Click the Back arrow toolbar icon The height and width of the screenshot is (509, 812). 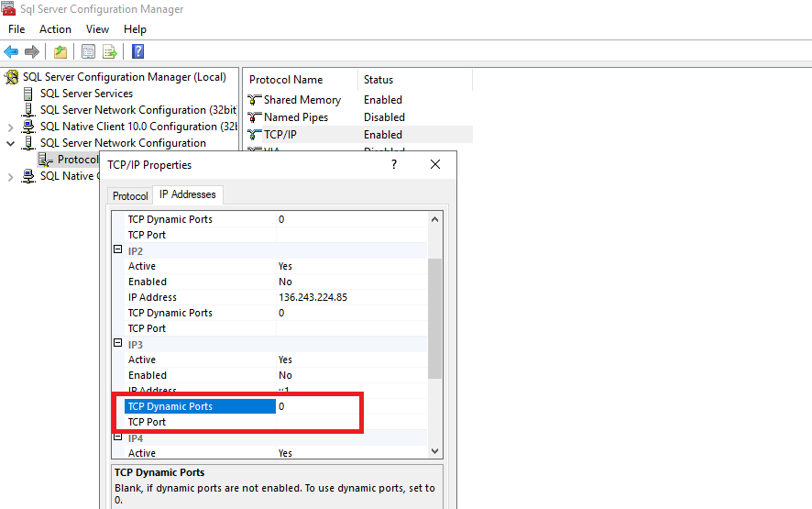pyautogui.click(x=11, y=51)
